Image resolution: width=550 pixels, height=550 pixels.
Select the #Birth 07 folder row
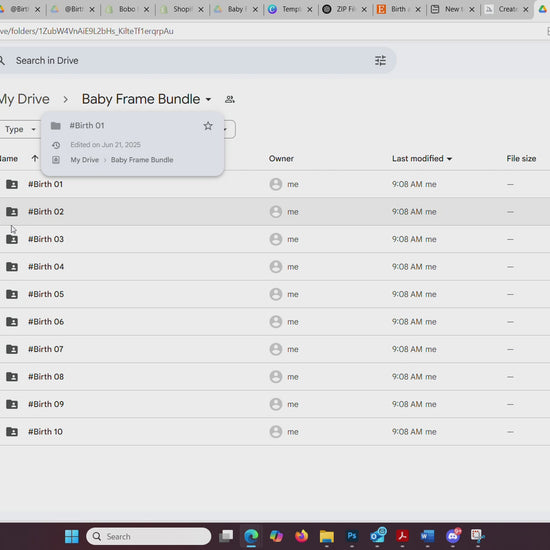275,349
